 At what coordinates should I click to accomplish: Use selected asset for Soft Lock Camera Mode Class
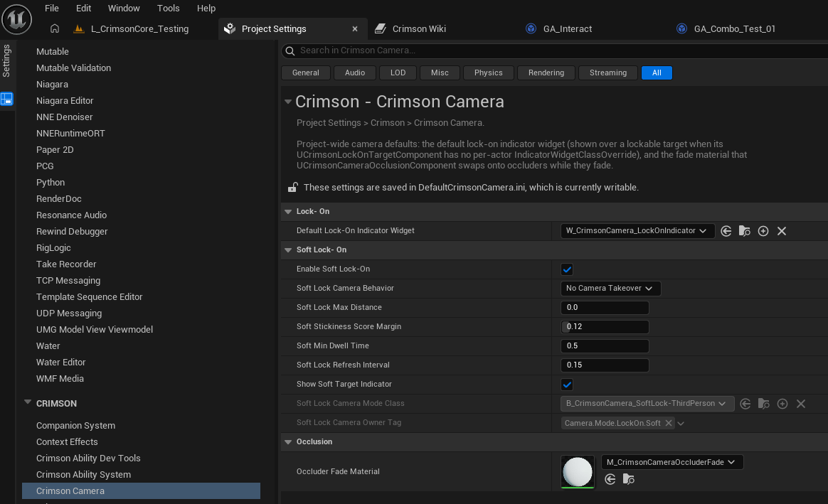point(745,404)
